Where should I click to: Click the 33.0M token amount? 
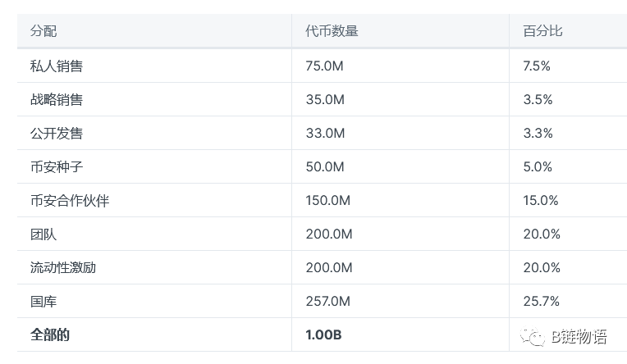(x=325, y=133)
